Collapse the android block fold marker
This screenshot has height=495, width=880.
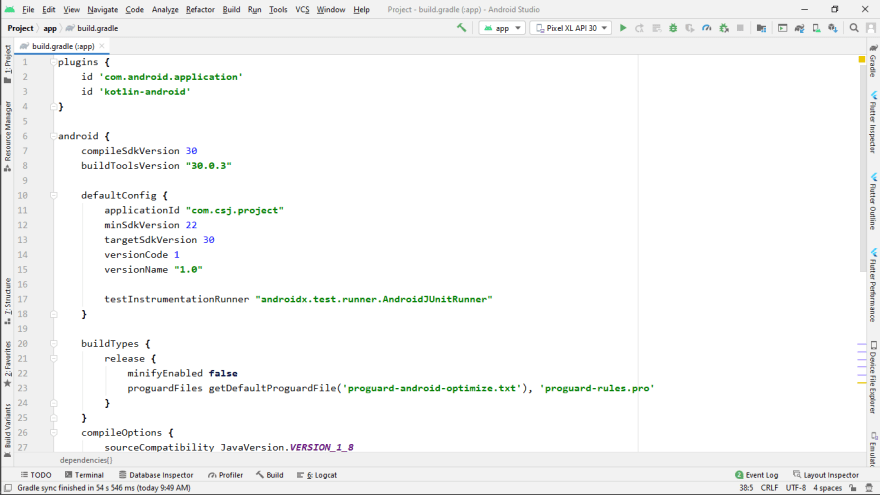coord(53,136)
